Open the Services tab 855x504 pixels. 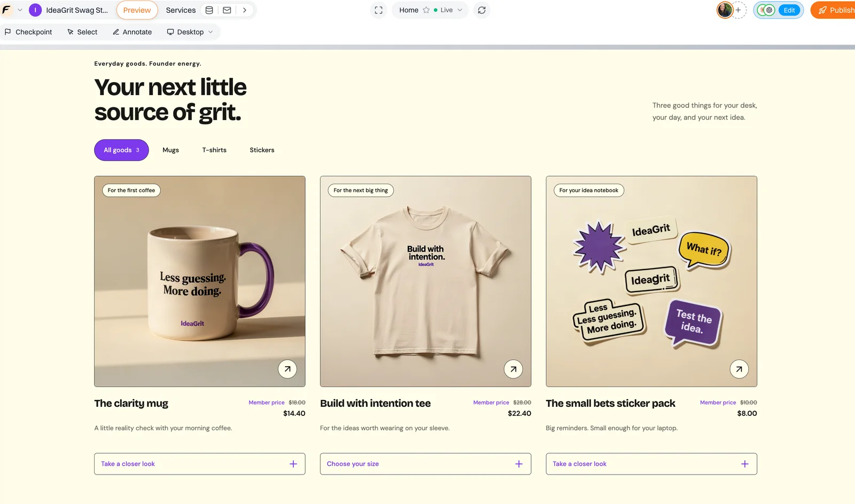click(181, 10)
